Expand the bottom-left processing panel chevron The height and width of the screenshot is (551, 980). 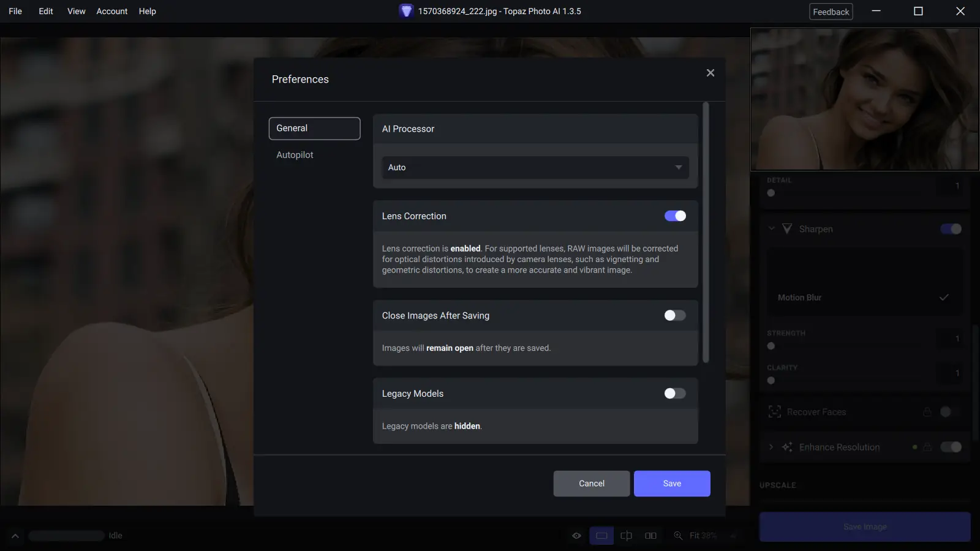tap(15, 536)
